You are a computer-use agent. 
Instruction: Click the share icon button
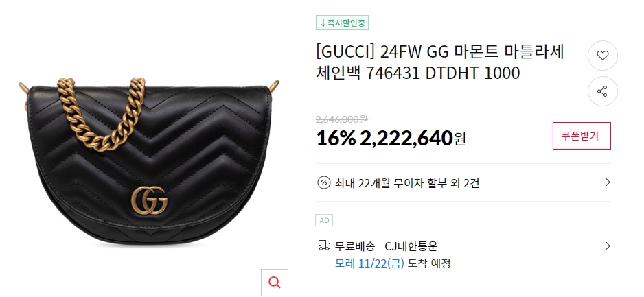(x=603, y=91)
